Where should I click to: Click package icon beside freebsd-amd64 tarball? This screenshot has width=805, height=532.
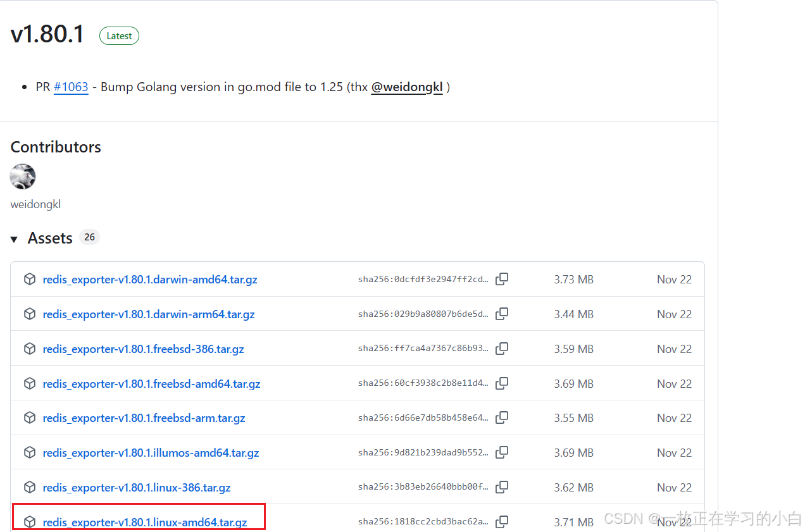30,383
